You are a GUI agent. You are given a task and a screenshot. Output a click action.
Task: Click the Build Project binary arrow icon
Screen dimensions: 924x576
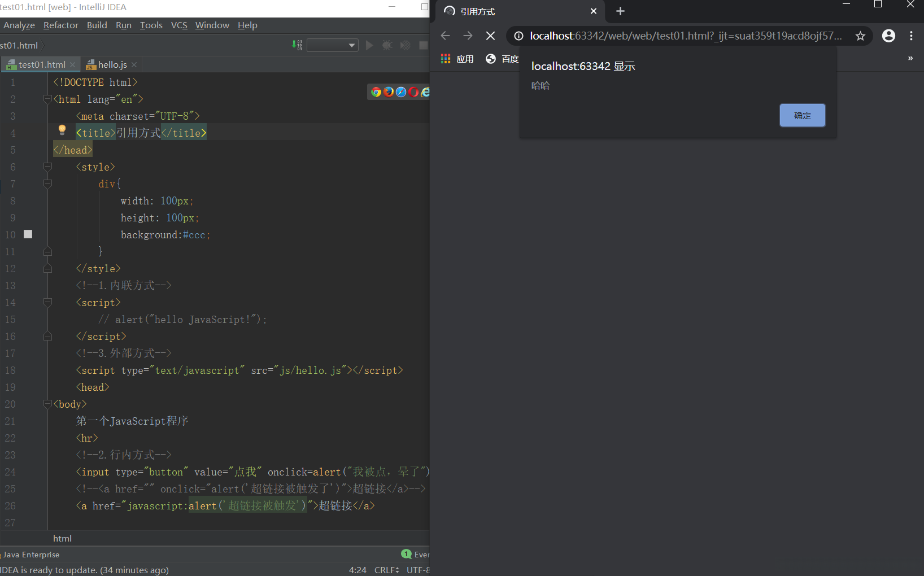pos(297,45)
